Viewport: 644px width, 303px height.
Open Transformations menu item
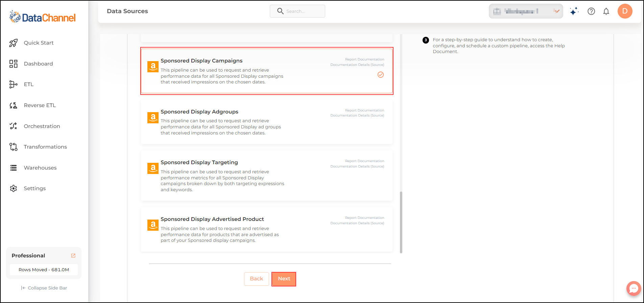[45, 147]
